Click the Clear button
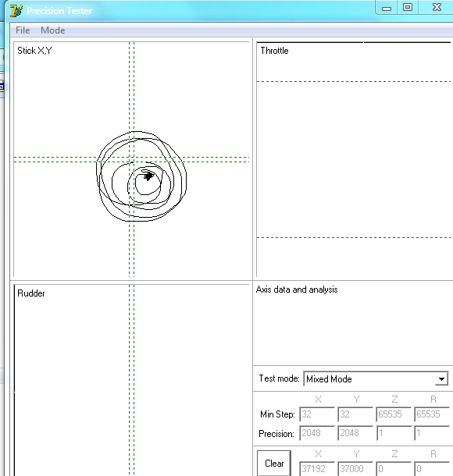The image size is (453, 476). [x=274, y=464]
